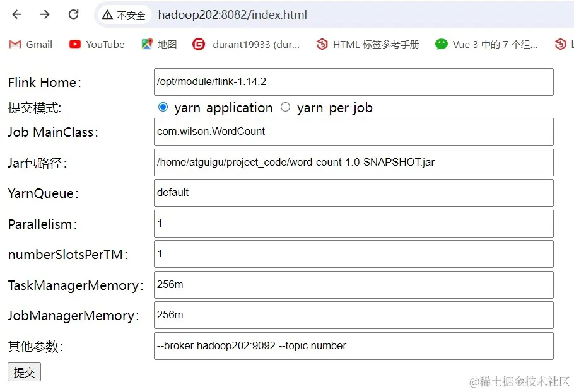The width and height of the screenshot is (574, 392).
Task: Open the Gmail bookmark
Action: click(30, 44)
